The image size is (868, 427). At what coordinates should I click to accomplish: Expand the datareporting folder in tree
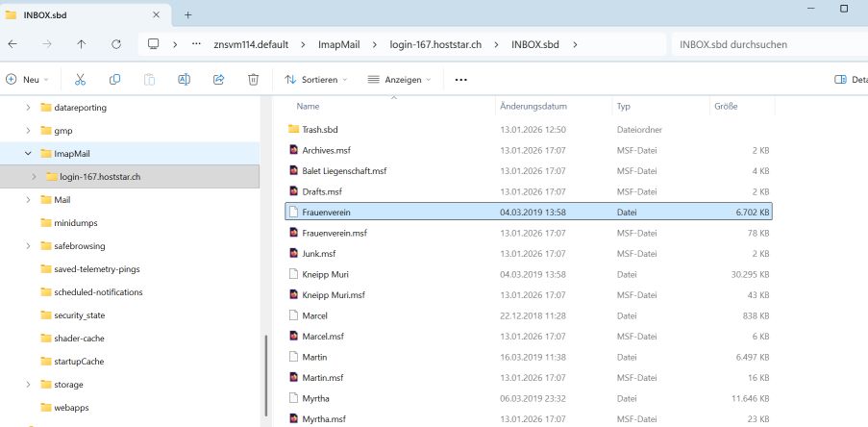click(29, 107)
